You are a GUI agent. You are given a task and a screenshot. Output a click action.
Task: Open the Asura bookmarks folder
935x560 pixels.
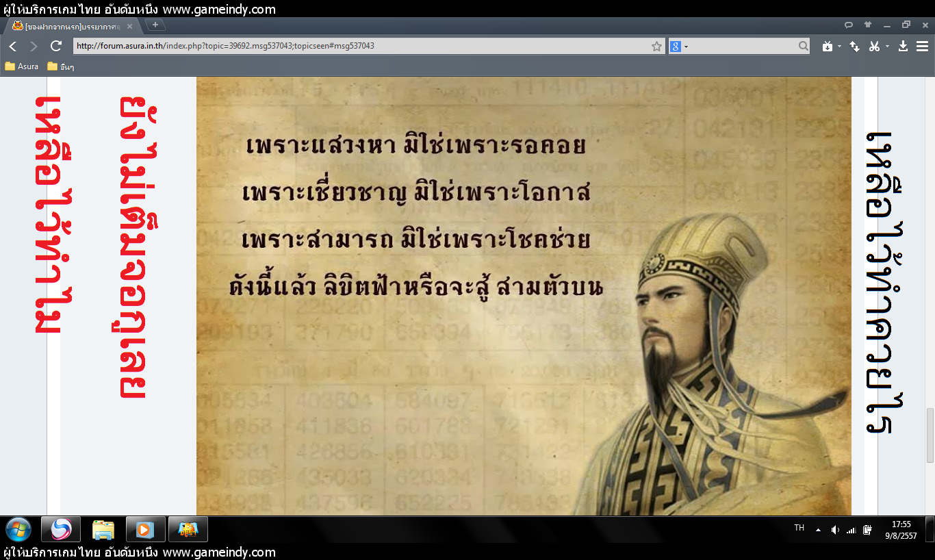pos(21,66)
